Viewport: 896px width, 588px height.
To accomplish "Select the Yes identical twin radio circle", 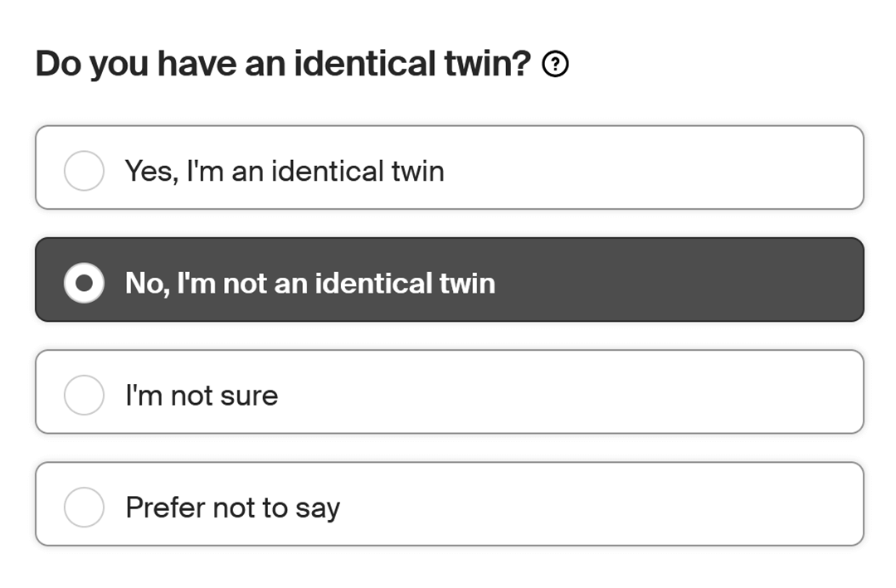I will click(x=84, y=170).
